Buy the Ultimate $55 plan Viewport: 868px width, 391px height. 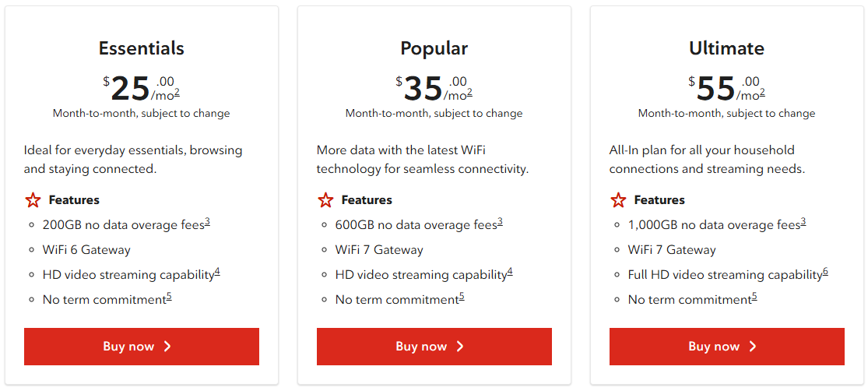(726, 347)
